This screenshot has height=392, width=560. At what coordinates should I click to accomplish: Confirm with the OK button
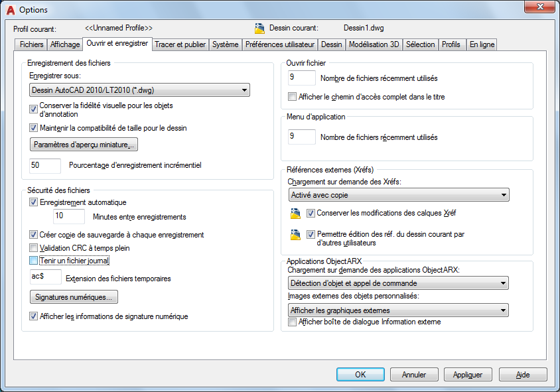click(360, 375)
